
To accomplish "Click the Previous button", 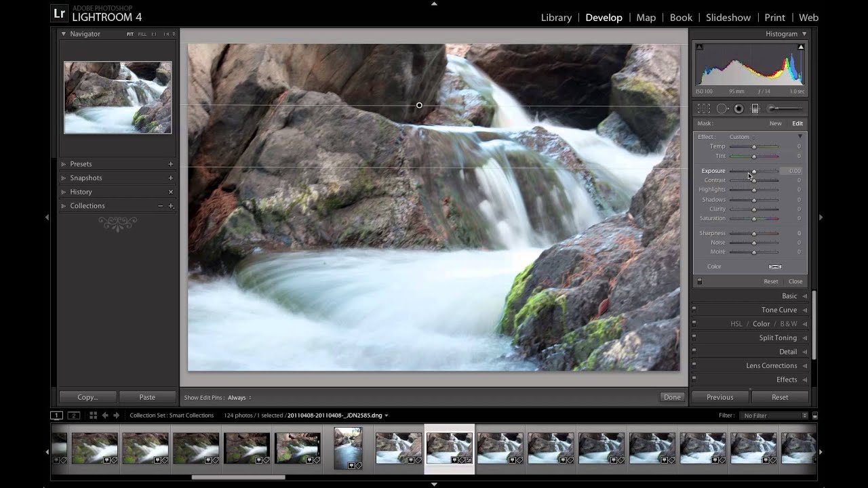I will 719,397.
